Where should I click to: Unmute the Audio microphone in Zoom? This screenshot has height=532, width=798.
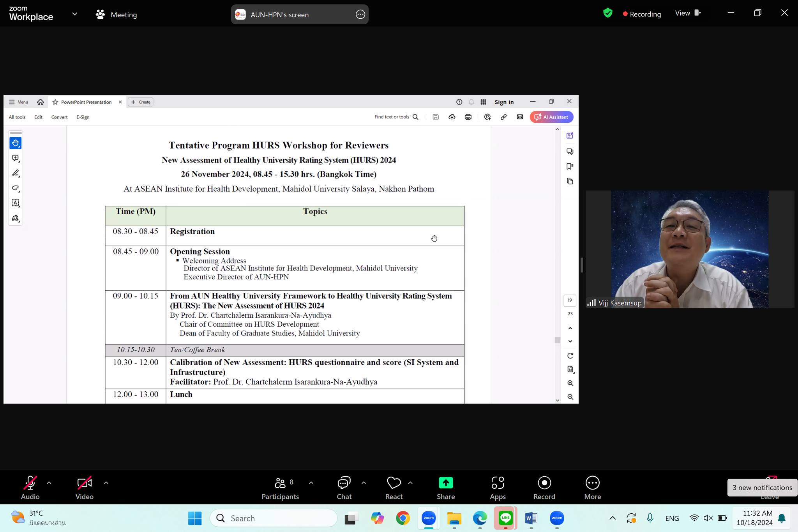30,488
